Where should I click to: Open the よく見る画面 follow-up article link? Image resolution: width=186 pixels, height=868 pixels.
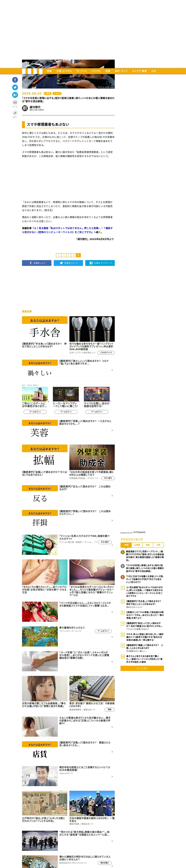tap(68, 230)
